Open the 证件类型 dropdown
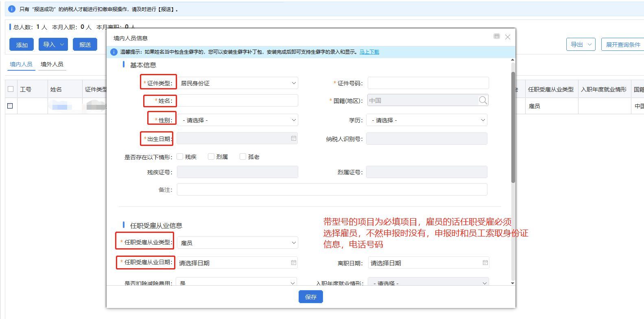Viewport: 644px width, 319px height. coord(238,83)
